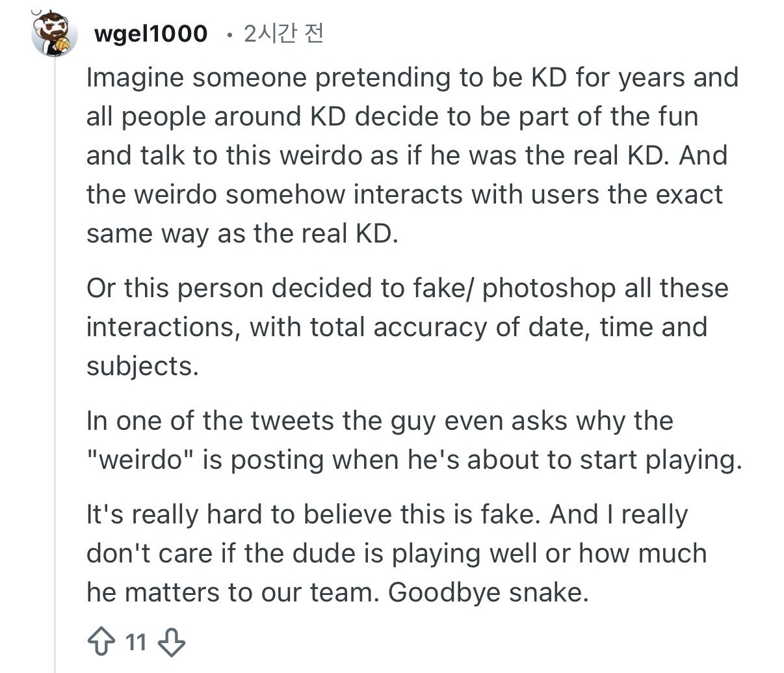Click the wgel1000 username link
Screen dimensions: 784x673
[x=151, y=33]
